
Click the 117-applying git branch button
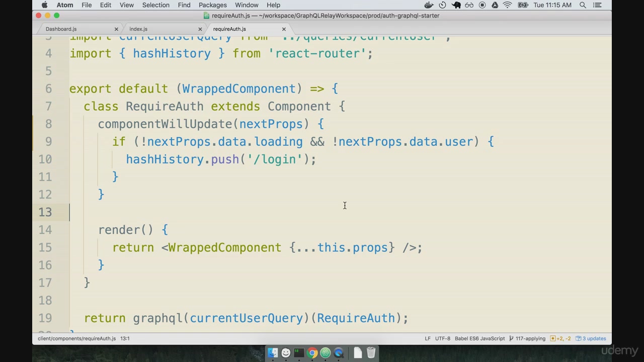(527, 338)
